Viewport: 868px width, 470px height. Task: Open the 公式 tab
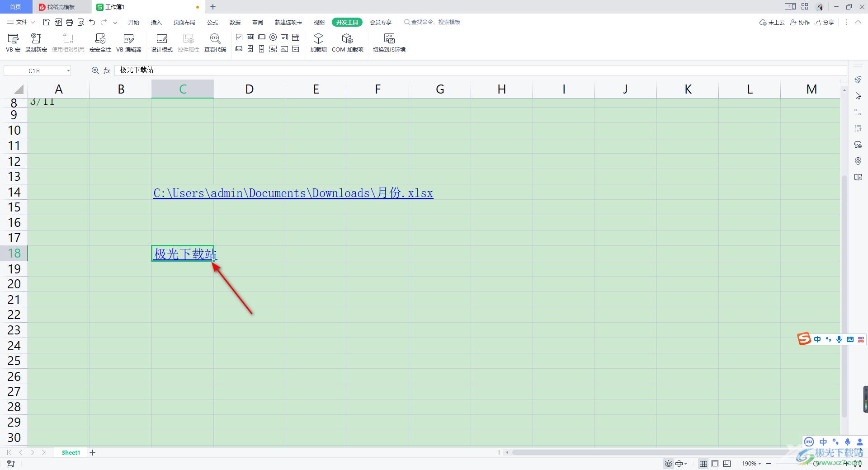tap(212, 22)
